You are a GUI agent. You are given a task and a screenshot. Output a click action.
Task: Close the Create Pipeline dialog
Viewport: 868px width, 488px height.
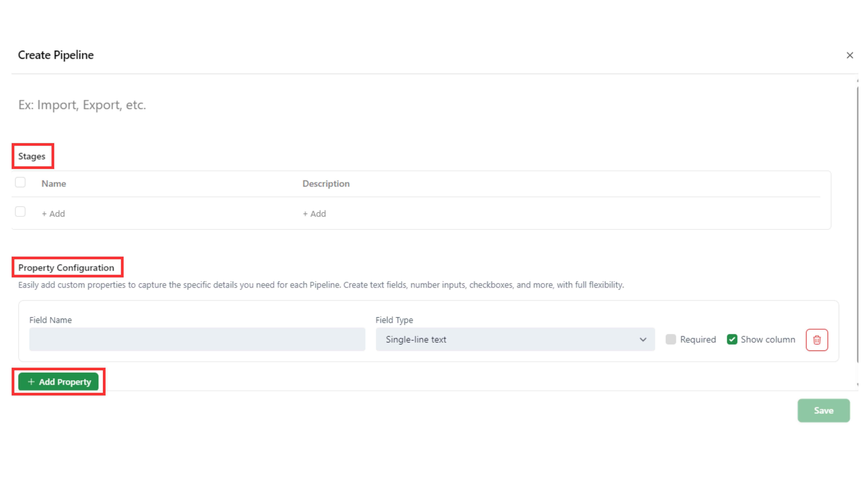849,55
